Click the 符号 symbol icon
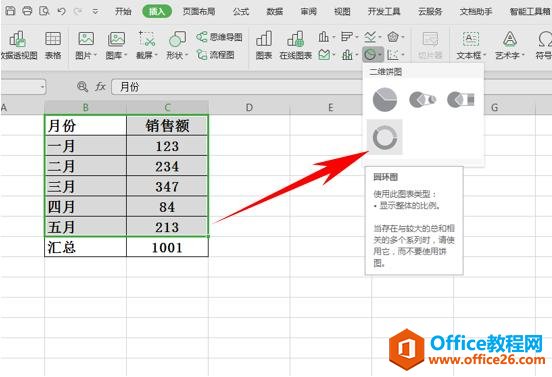Viewport: 552px width, 377px height. point(544,45)
